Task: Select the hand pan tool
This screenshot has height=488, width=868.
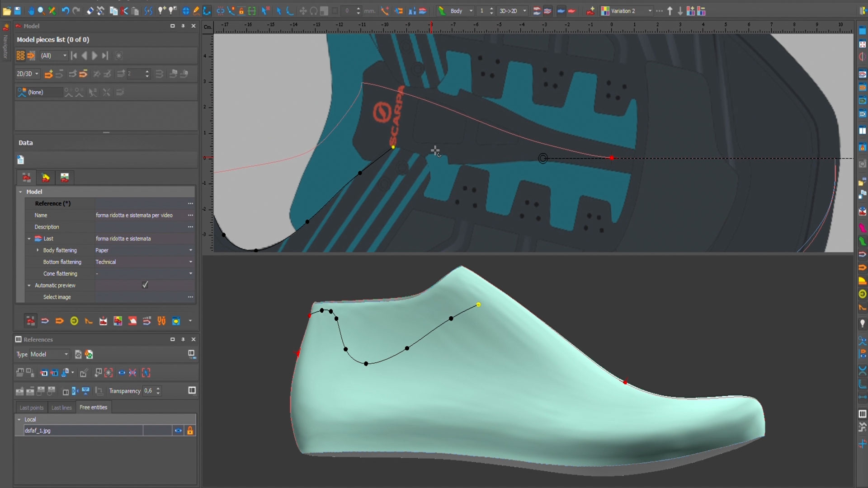Action: [31, 11]
